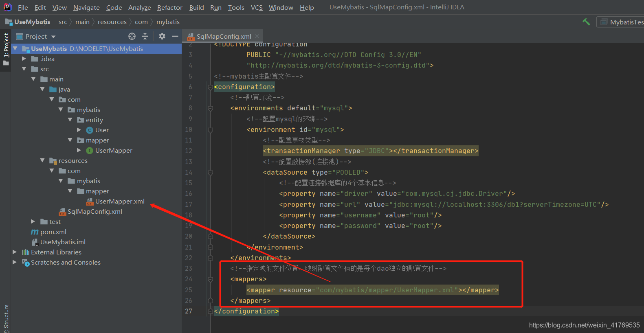Click the UseMybatis.iml file icon
The image size is (644, 333).
(35, 242)
